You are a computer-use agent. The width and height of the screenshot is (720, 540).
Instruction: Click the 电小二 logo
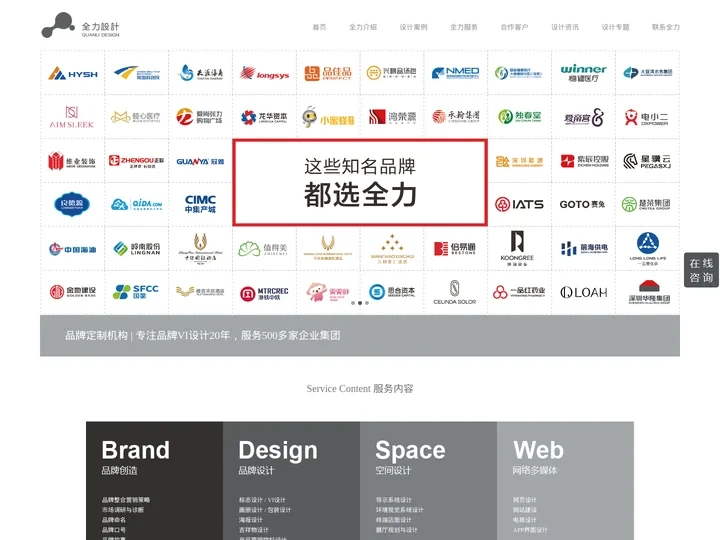[x=647, y=118]
